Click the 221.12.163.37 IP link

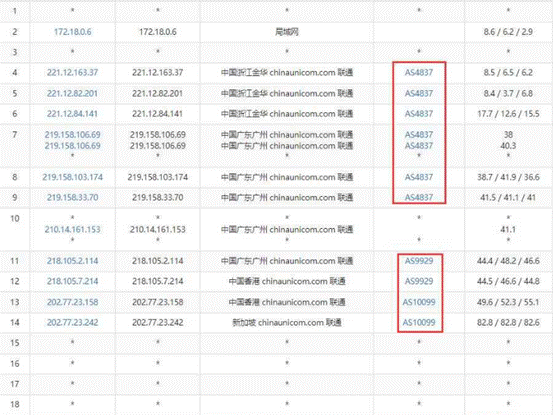pos(72,73)
